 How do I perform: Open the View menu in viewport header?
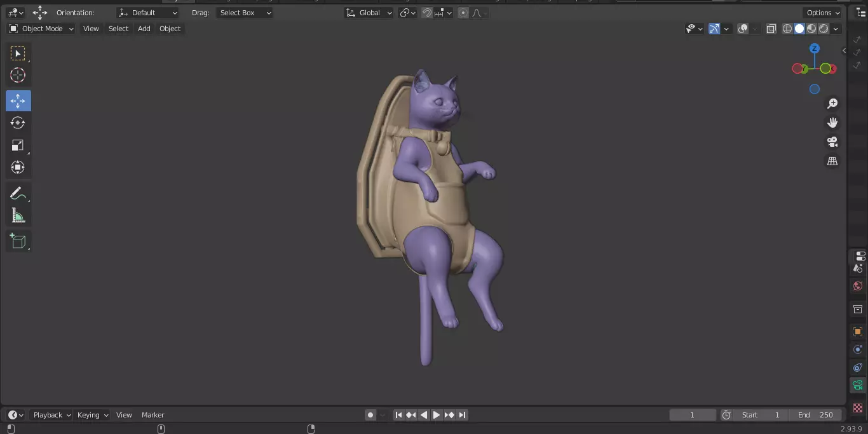pyautogui.click(x=91, y=29)
